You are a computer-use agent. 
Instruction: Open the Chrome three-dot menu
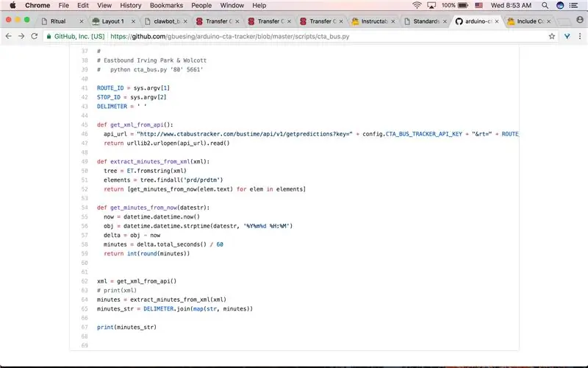pyautogui.click(x=580, y=36)
